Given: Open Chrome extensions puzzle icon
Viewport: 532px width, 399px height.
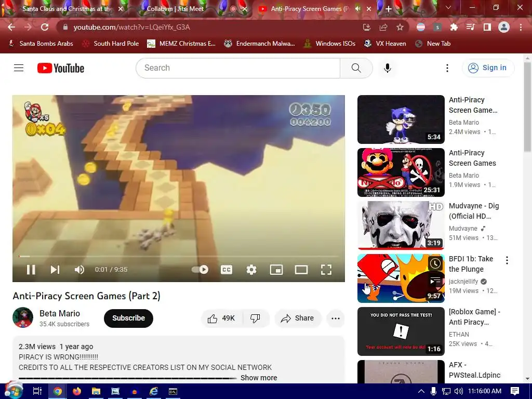Looking at the screenshot, I should [454, 27].
